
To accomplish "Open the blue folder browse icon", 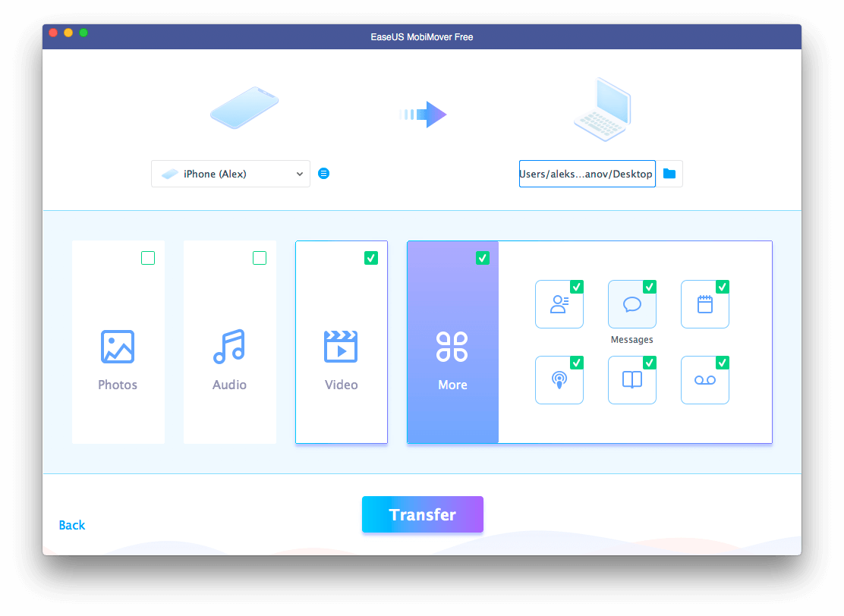I will [x=669, y=174].
